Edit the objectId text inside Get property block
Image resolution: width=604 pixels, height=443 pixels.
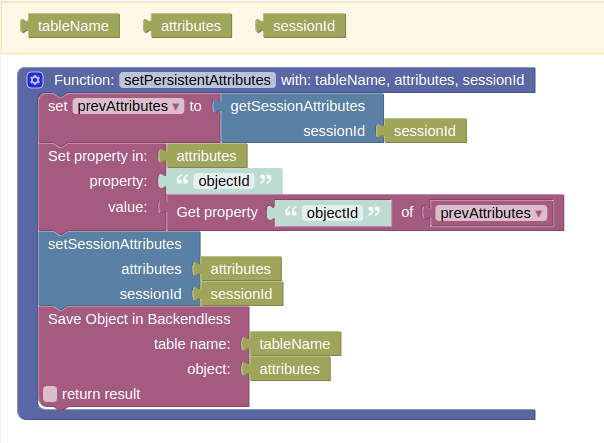(x=332, y=213)
